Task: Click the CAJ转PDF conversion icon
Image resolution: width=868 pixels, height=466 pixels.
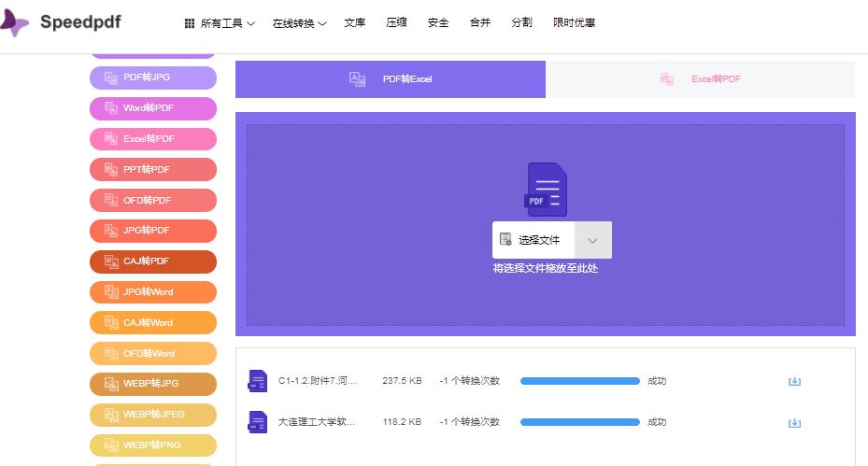Action: tap(111, 261)
